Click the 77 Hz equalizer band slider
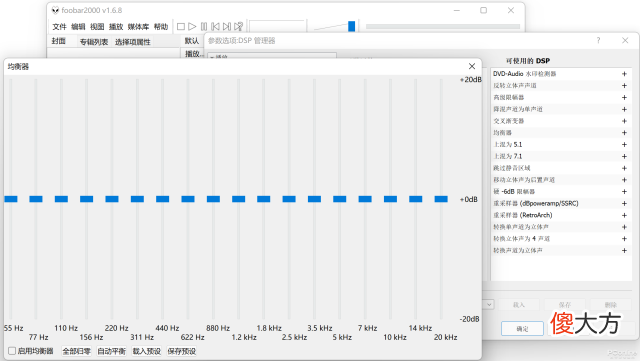Image resolution: width=640 pixels, height=361 pixels. (x=36, y=199)
